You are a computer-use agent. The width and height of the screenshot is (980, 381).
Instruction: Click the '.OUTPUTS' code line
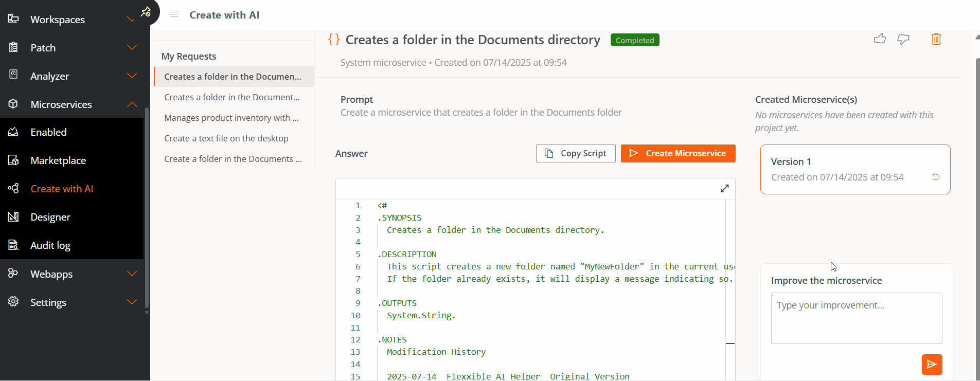pos(397,303)
